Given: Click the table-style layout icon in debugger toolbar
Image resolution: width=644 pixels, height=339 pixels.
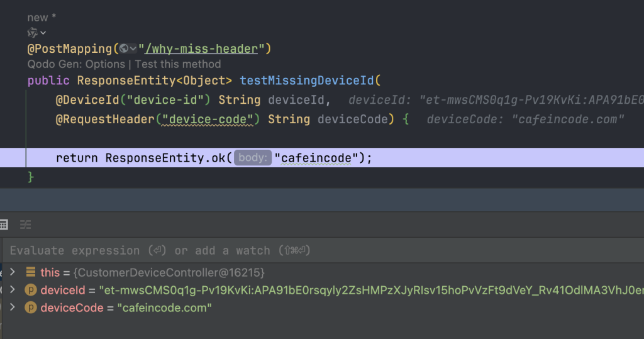Looking at the screenshot, I should coord(3,225).
